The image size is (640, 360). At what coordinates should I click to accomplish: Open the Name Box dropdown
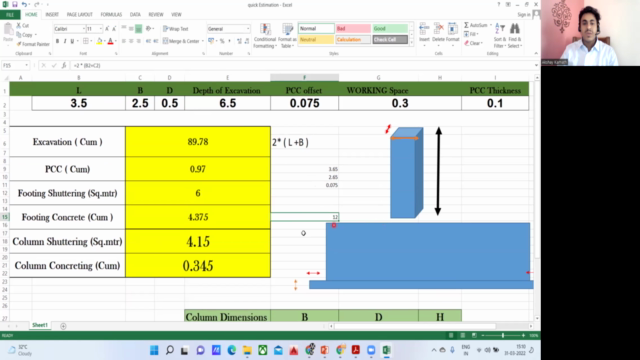point(27,65)
